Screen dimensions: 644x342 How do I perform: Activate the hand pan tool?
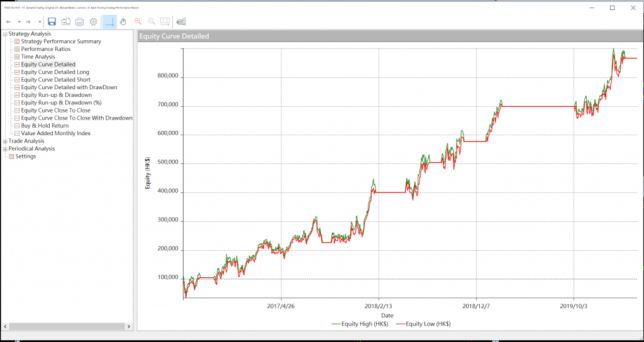(x=123, y=21)
